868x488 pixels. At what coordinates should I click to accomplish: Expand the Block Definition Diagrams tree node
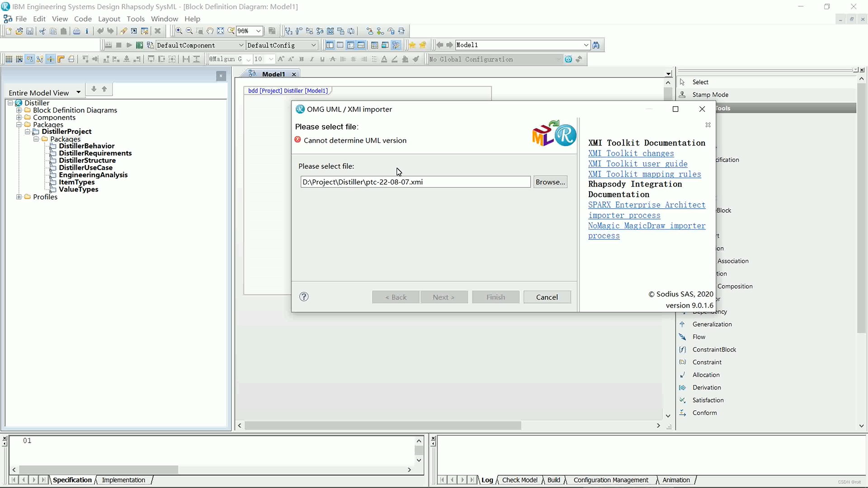19,110
